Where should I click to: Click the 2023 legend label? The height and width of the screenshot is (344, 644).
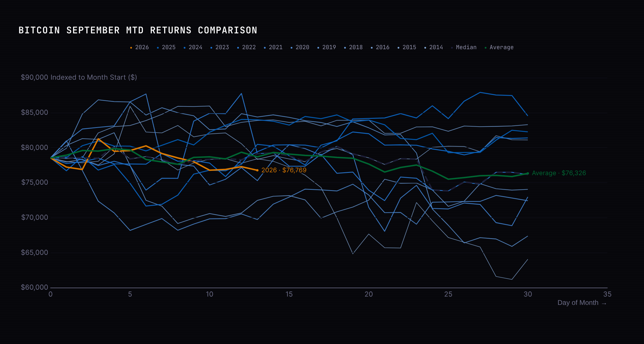pyautogui.click(x=220, y=47)
